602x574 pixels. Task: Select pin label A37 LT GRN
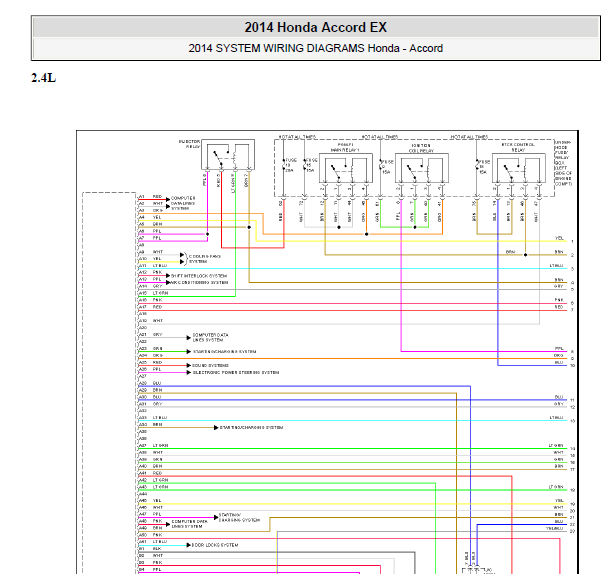[153, 445]
